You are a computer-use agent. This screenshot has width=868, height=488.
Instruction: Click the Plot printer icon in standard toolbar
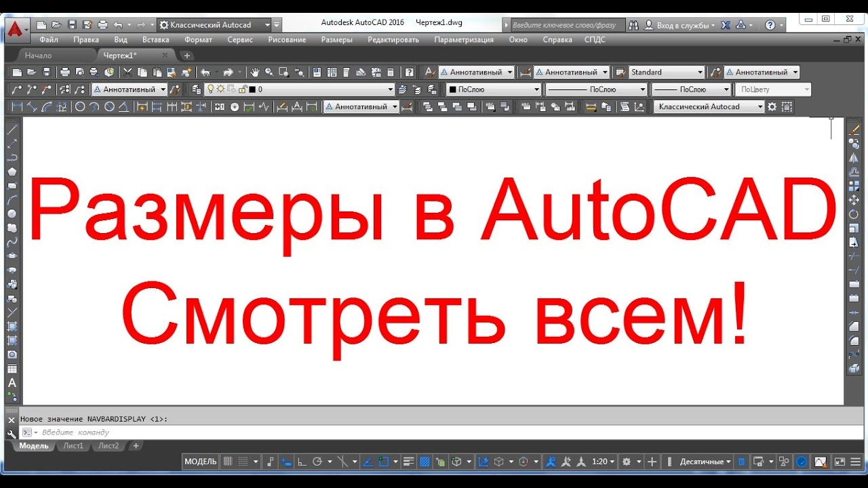tap(64, 72)
